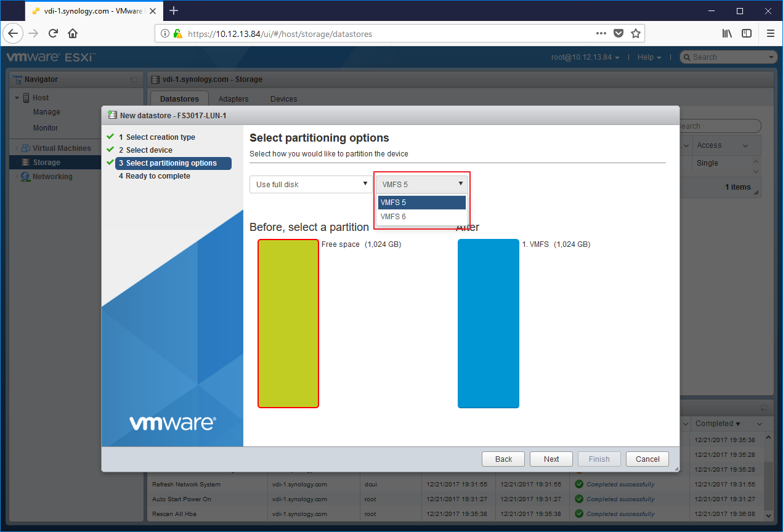Image resolution: width=783 pixels, height=532 pixels.
Task: Expand the Networking tree node
Action: (17, 177)
